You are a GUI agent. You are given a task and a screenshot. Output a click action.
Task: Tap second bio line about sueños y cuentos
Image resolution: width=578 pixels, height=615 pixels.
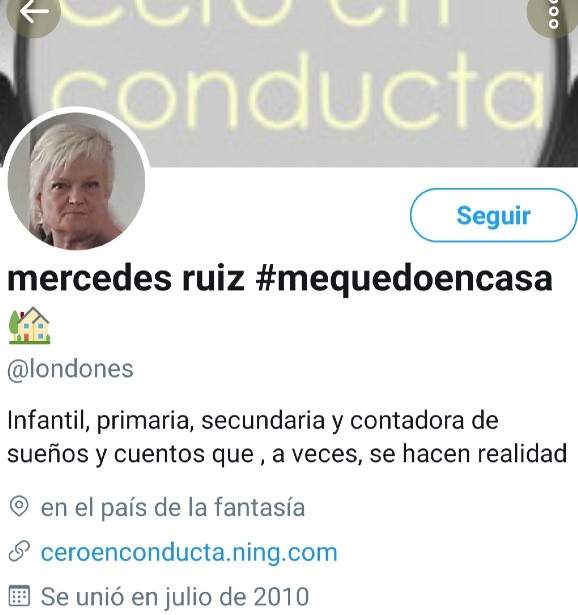287,454
